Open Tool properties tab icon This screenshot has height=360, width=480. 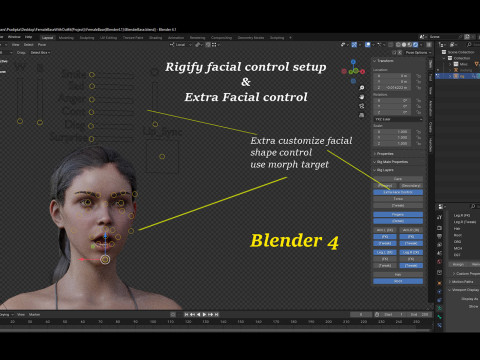pyautogui.click(x=439, y=217)
